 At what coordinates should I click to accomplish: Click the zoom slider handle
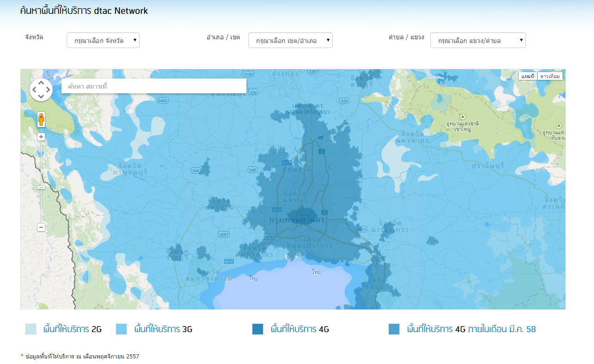tap(41, 187)
